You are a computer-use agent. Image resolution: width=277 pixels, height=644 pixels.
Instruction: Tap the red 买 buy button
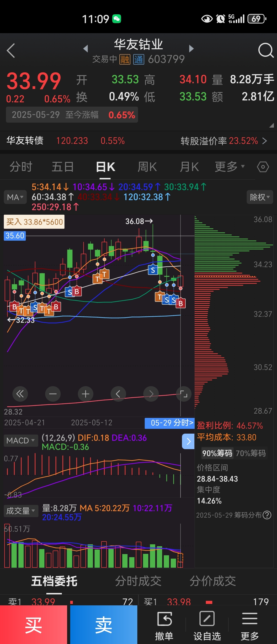pyautogui.click(x=33, y=624)
